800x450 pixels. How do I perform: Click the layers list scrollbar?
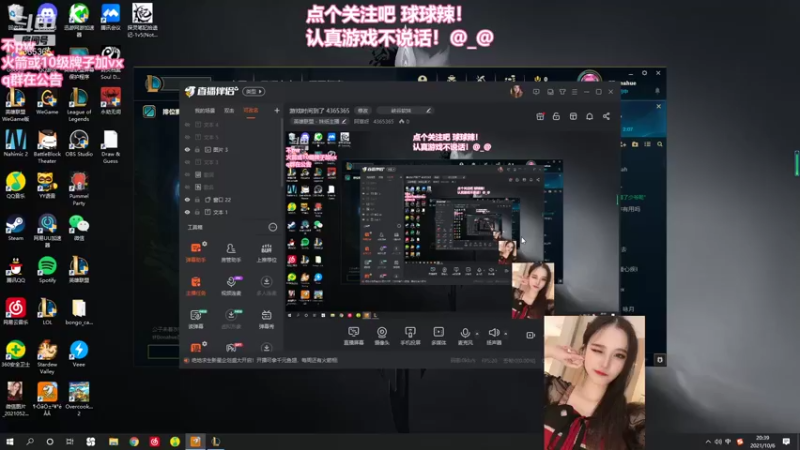click(282, 153)
